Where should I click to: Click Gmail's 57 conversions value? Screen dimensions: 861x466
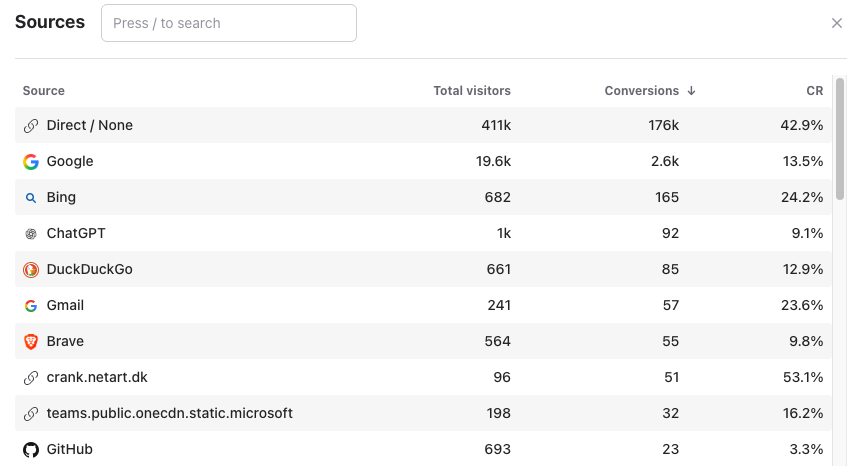670,305
